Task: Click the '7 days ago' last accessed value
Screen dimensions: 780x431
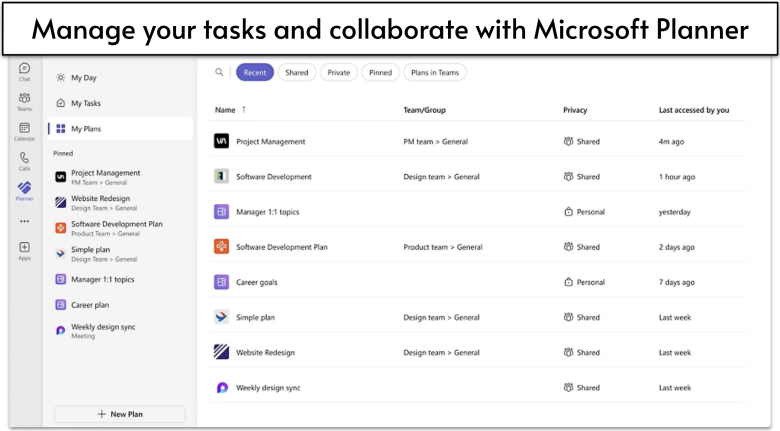Action: 677,282
